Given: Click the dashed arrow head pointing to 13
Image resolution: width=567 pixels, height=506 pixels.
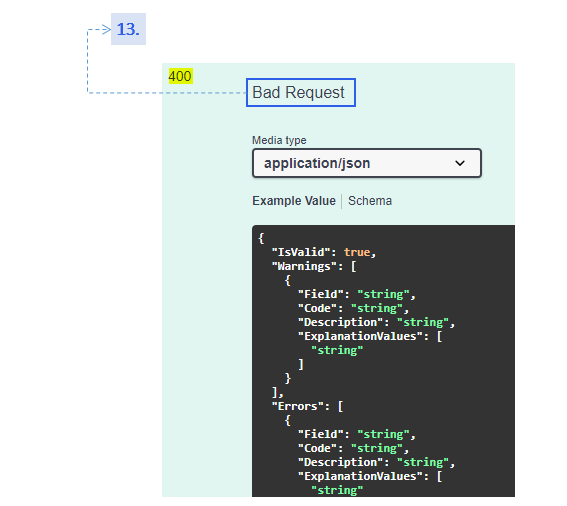Looking at the screenshot, I should click(x=106, y=29).
